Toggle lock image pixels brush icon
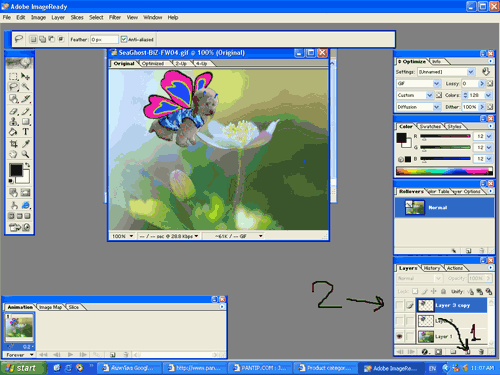The image size is (500, 375). [424, 291]
